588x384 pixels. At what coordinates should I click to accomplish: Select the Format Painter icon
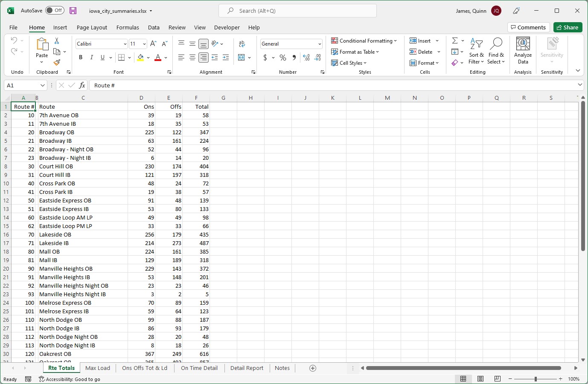click(56, 63)
